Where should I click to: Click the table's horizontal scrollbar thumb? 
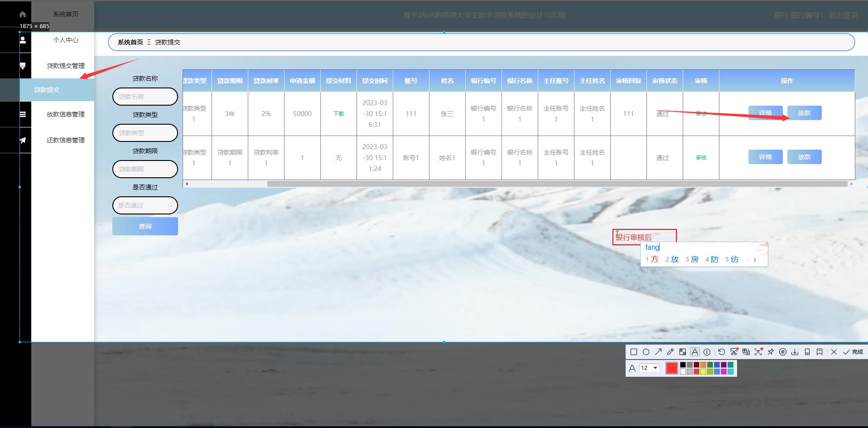tap(557, 184)
